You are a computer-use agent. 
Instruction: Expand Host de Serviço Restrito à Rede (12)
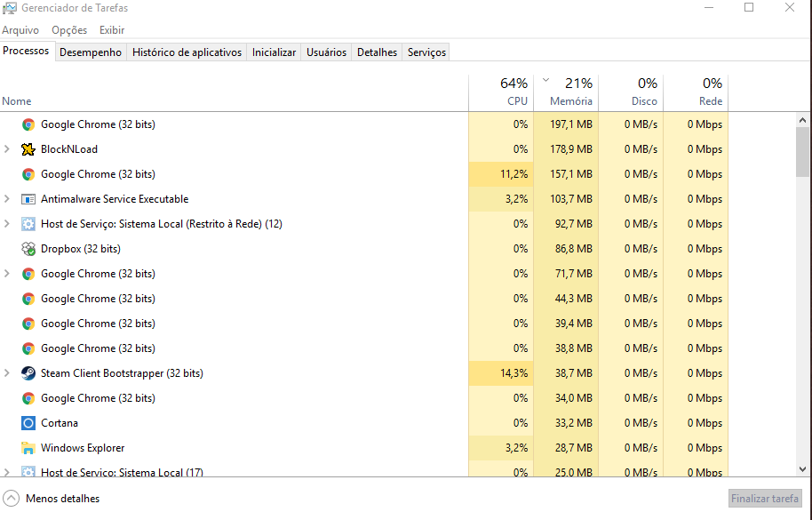[x=7, y=224]
